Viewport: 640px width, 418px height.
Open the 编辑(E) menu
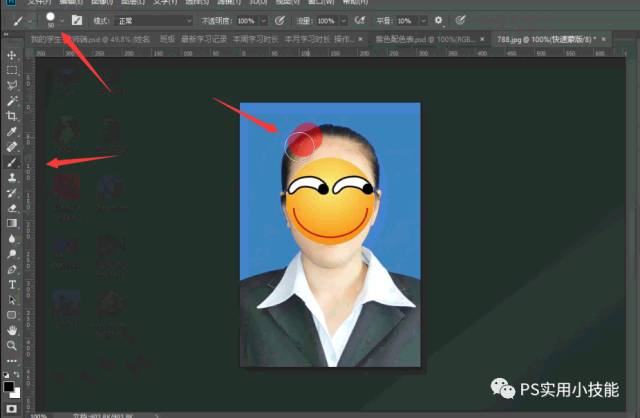coord(71,2)
